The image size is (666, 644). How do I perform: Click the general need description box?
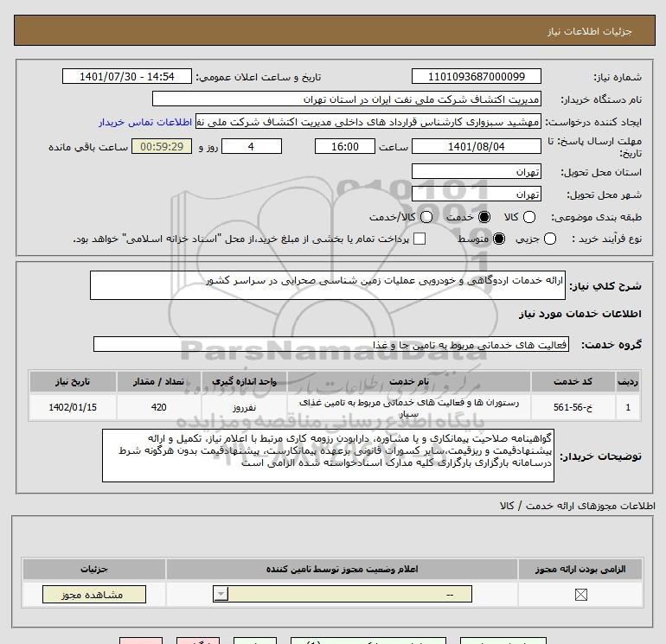tap(328, 285)
